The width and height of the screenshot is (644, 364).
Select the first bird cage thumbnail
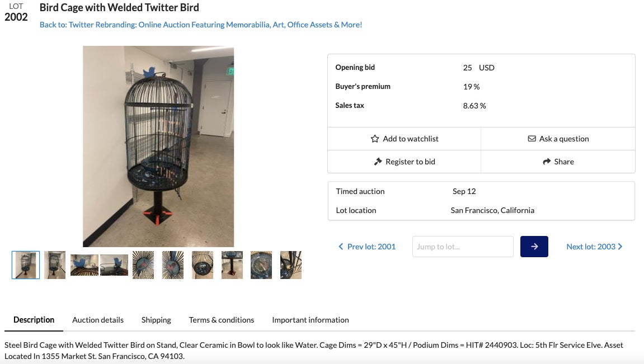tap(26, 265)
